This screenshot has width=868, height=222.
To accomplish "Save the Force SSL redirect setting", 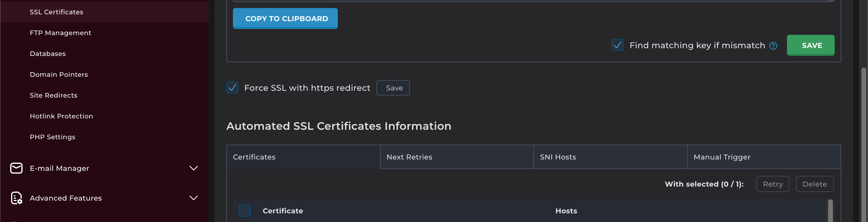I will pos(393,88).
